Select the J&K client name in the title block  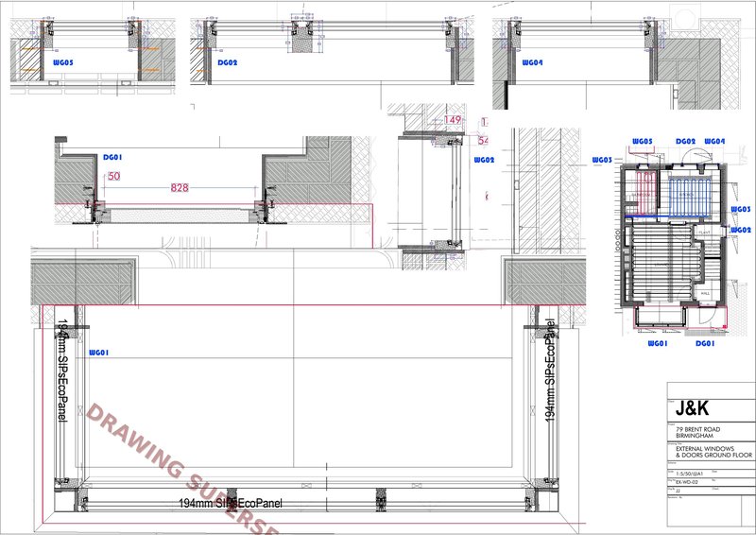point(692,409)
